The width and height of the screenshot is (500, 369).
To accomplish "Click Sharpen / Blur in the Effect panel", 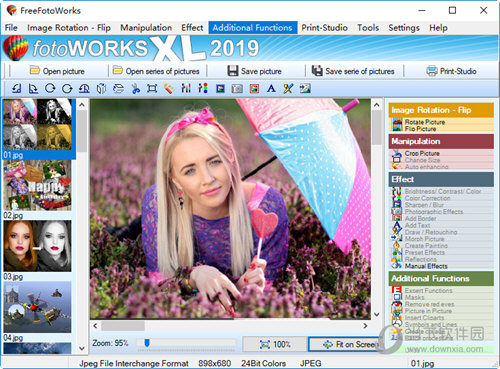I will [424, 205].
